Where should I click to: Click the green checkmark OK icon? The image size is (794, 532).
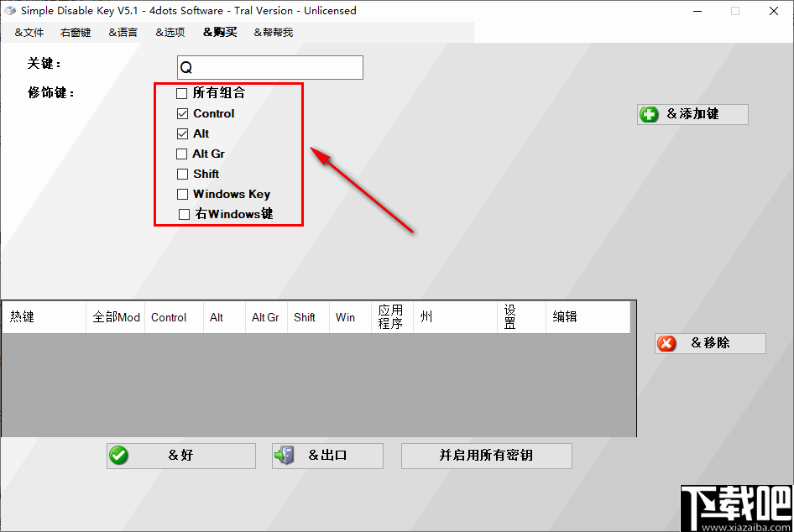point(119,456)
